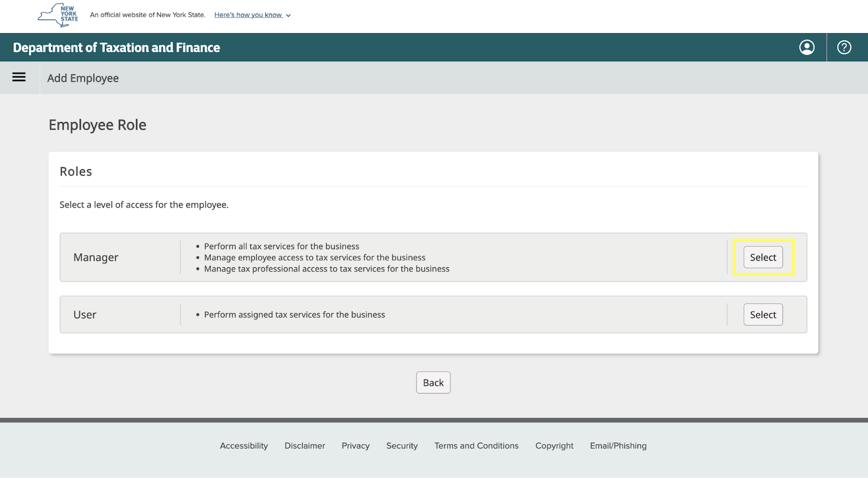Click the Add Employee page title
This screenshot has height=478, width=868.
83,78
